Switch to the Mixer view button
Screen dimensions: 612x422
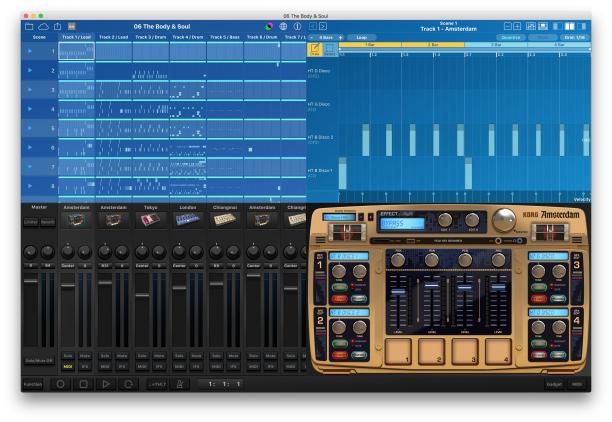tap(577, 385)
